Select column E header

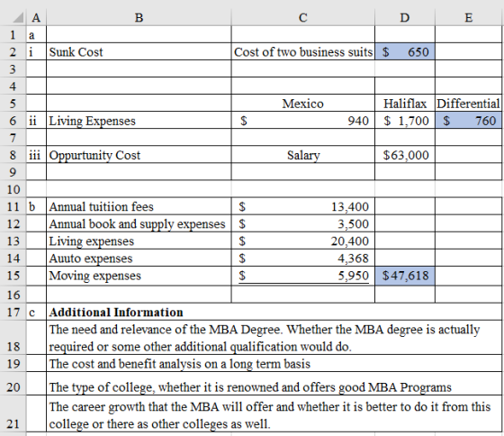tap(468, 17)
